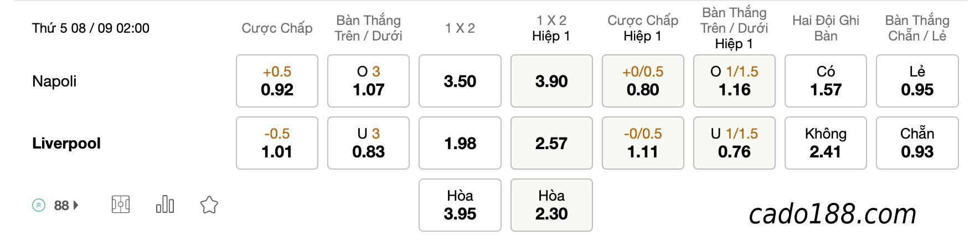Viewport: 980px width, 245px height.
Task: Choose Over 3 goals at 1.07
Action: coord(368,81)
